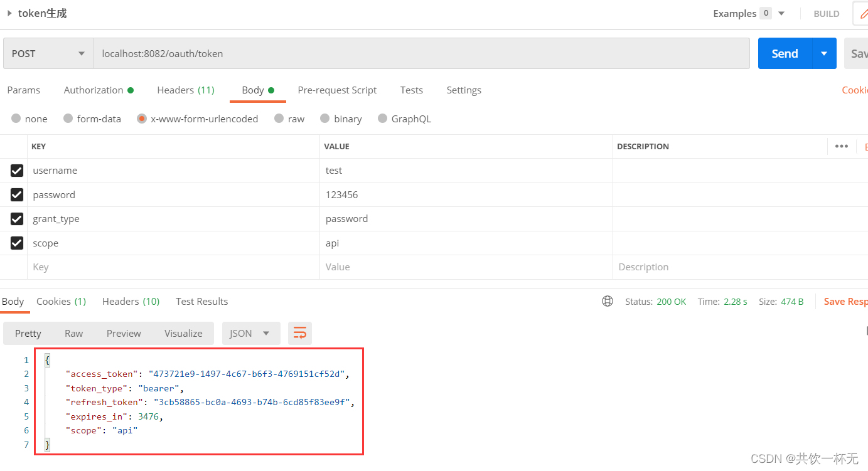The width and height of the screenshot is (868, 471).
Task: Click the globe network icon near Status
Action: click(608, 302)
